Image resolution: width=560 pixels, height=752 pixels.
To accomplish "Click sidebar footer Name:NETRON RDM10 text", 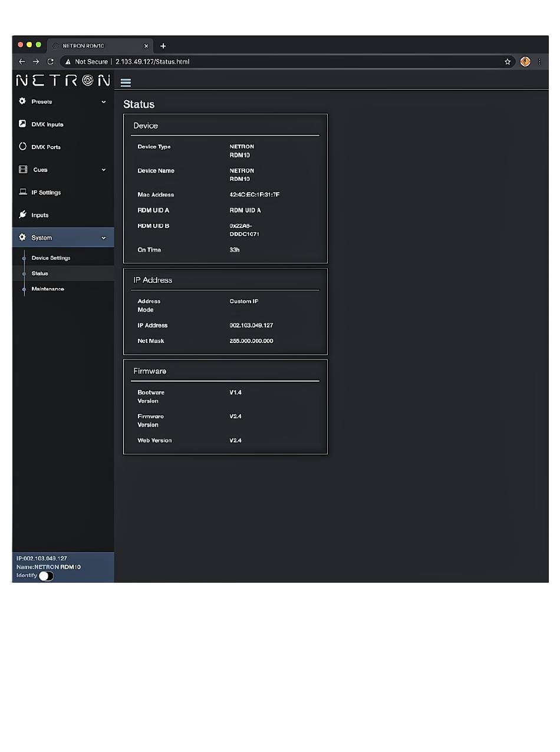I will [x=48, y=567].
